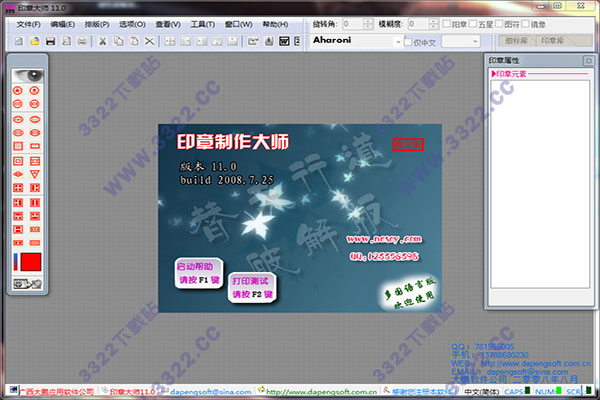Image resolution: width=600 pixels, height=400 pixels.
Task: Select the diamond-shaped stamp template
Action: pos(18,175)
